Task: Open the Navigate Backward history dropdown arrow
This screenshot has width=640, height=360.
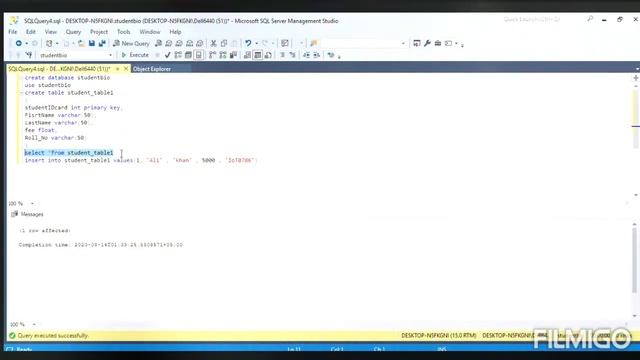Action: [26, 43]
